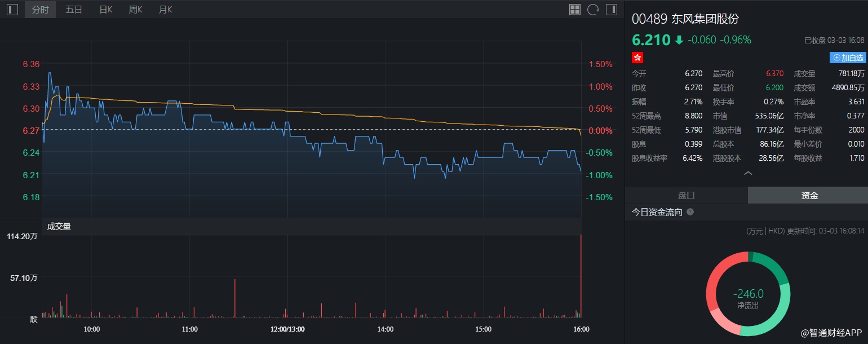Click the 00489 东风集团股份 stock title
Viewport: 868px width, 344px height.
pyautogui.click(x=685, y=19)
